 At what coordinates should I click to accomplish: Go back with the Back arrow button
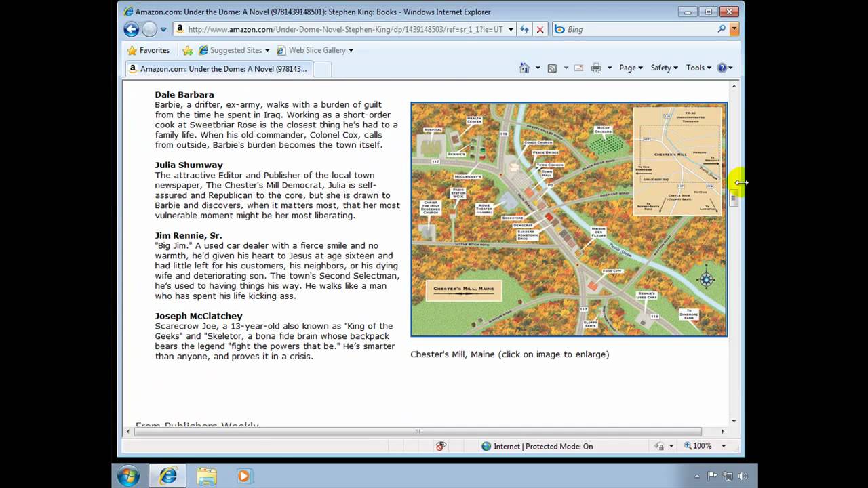pyautogui.click(x=132, y=29)
